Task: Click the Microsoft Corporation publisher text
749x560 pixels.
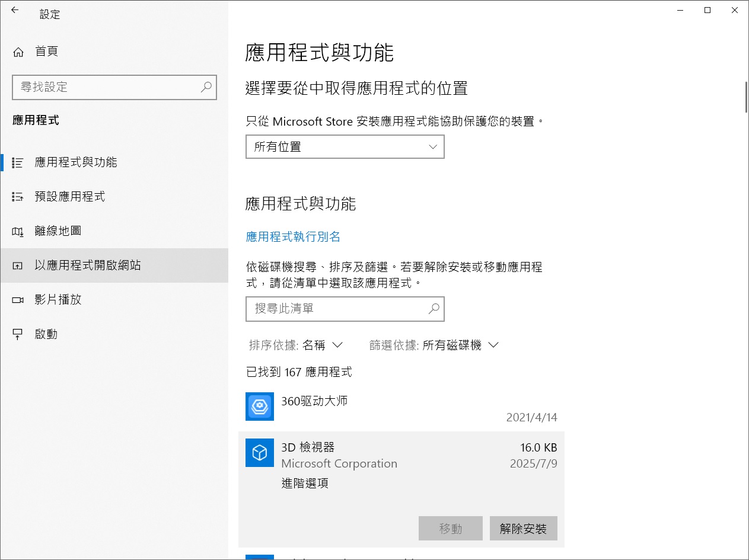Action: click(339, 464)
